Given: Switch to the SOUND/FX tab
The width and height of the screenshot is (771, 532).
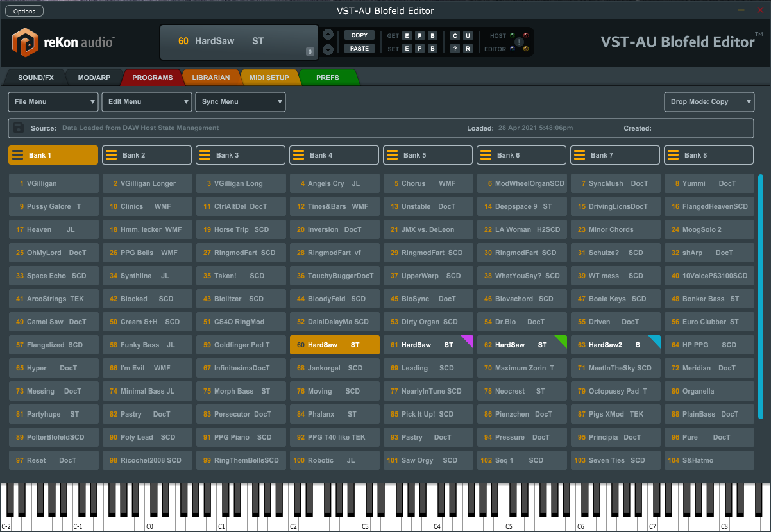Looking at the screenshot, I should coord(36,78).
